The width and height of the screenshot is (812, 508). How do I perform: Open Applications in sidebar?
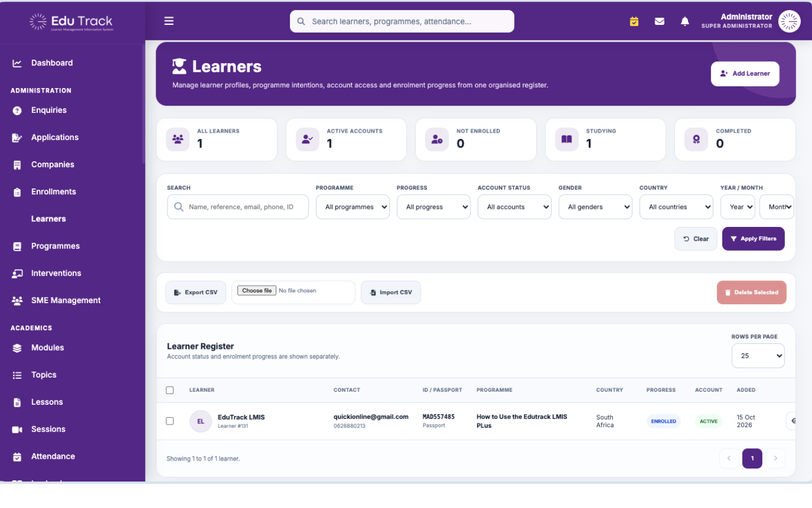pyautogui.click(x=55, y=138)
